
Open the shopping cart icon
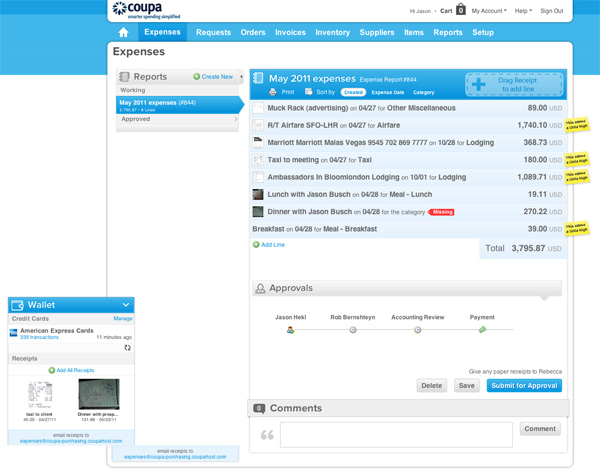pyautogui.click(x=461, y=10)
